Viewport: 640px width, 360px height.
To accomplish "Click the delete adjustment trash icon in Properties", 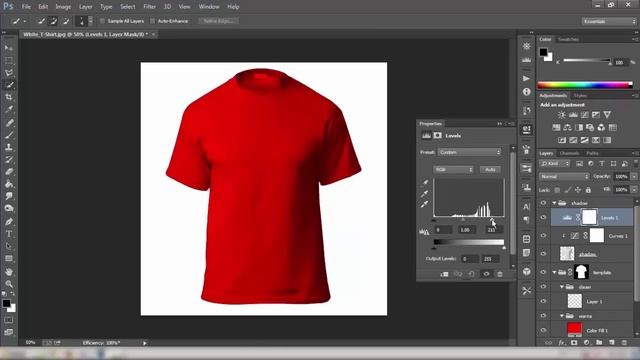I will coord(500,274).
